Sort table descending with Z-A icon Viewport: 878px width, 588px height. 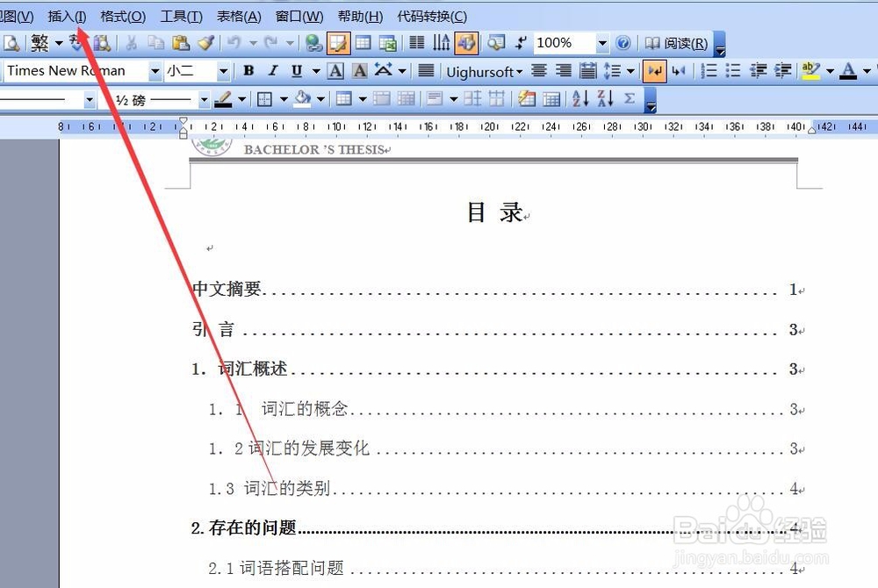click(605, 99)
